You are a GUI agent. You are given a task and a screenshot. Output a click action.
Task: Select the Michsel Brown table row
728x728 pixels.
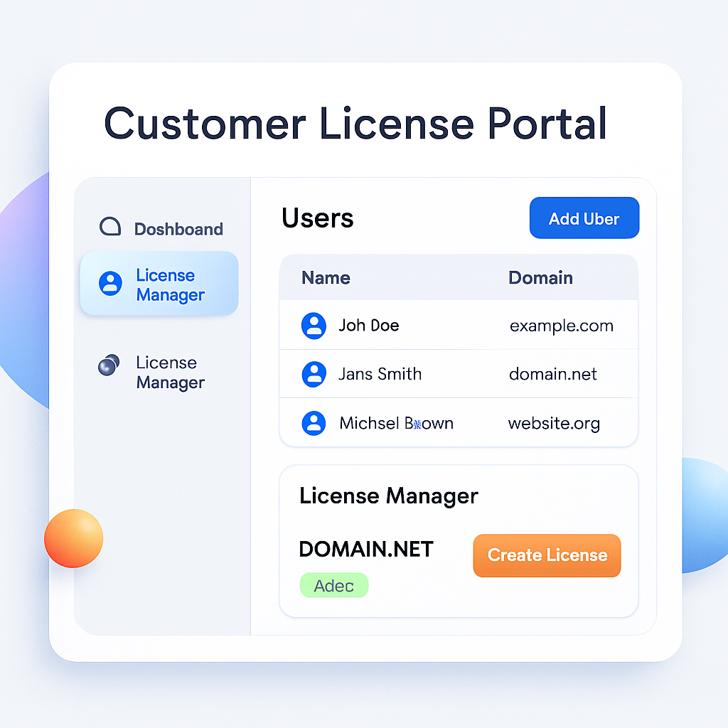click(459, 423)
